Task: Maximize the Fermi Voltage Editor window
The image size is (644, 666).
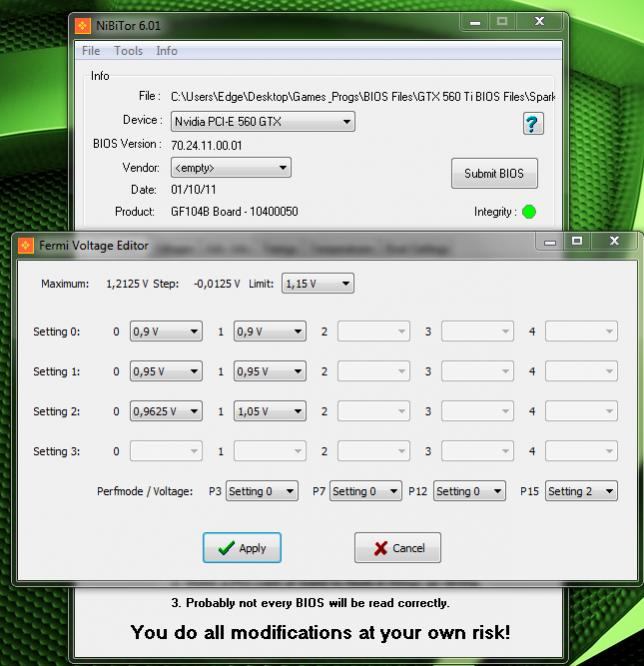Action: pos(577,241)
